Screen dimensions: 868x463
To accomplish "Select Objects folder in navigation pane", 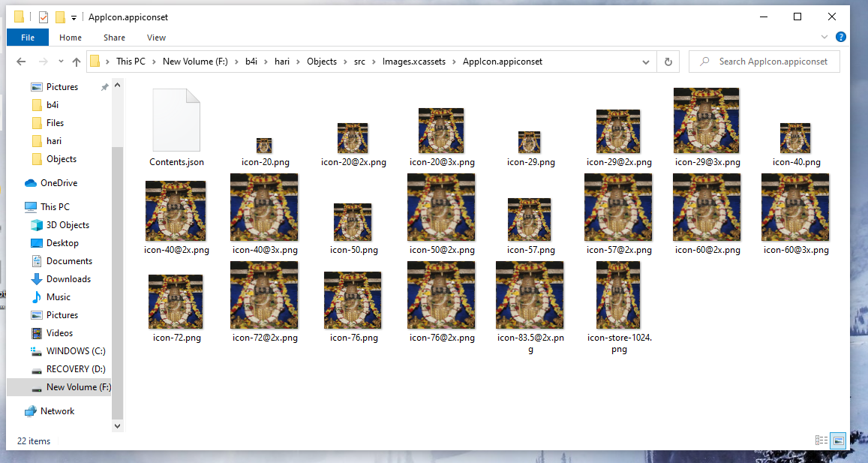I will coord(62,159).
